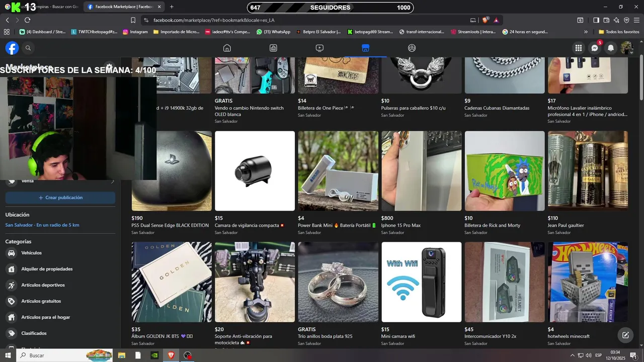Open Messenger with 5 notifications

tap(595, 48)
